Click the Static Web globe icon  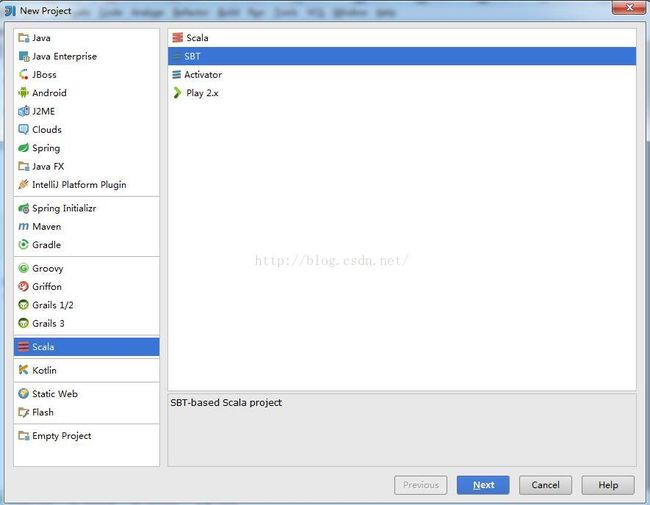(x=24, y=393)
